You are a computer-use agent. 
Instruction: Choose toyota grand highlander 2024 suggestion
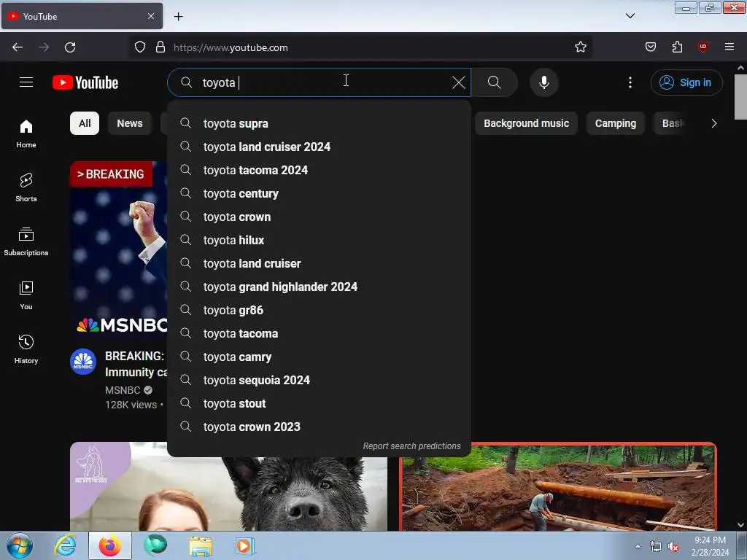click(x=320, y=287)
